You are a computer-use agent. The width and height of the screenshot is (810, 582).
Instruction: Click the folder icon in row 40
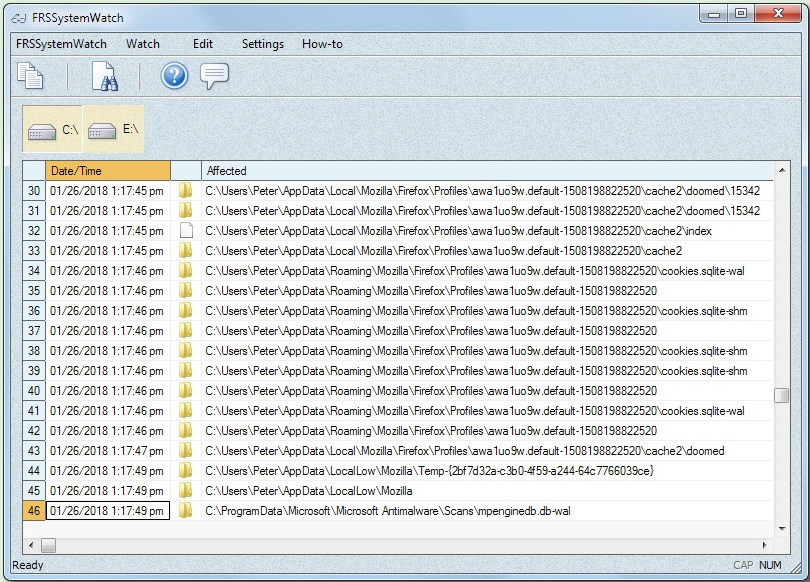click(x=186, y=390)
